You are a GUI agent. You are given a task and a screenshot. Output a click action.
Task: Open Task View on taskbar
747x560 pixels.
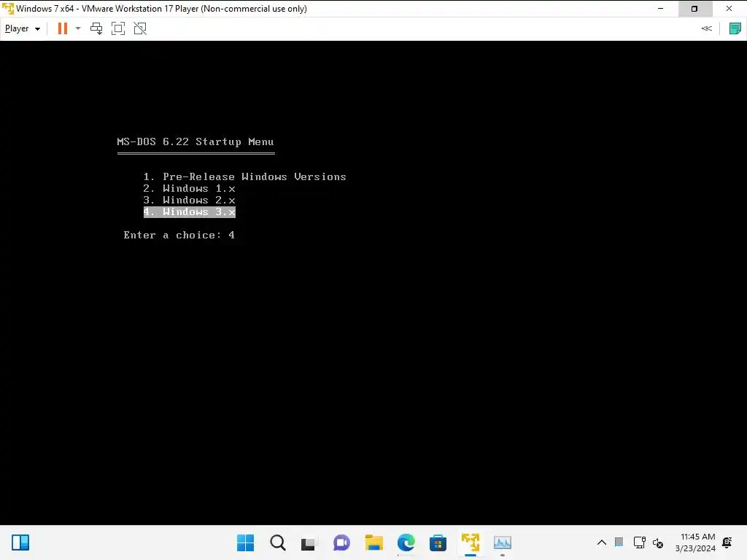(309, 542)
